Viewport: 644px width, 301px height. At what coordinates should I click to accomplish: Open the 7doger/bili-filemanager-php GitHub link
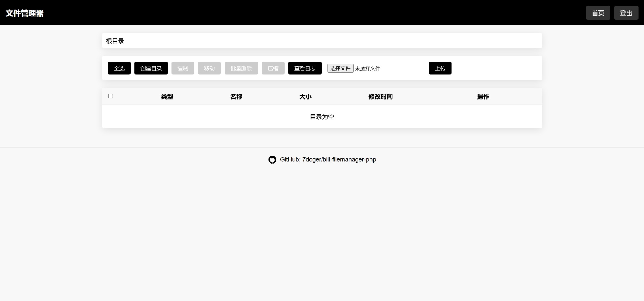(339, 159)
